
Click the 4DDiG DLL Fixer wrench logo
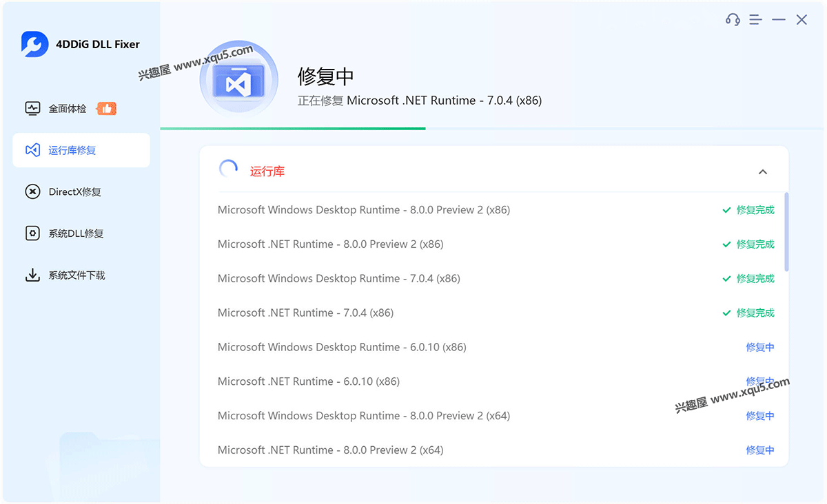[34, 44]
